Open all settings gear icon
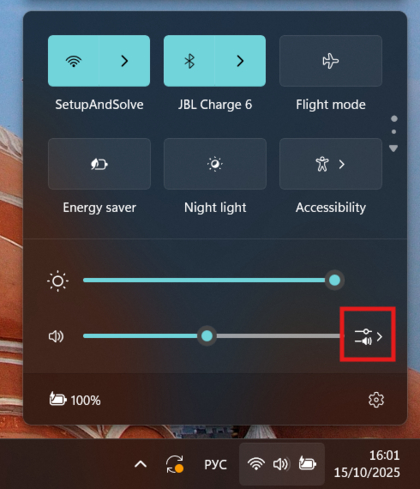The height and width of the screenshot is (489, 420). coord(376,400)
